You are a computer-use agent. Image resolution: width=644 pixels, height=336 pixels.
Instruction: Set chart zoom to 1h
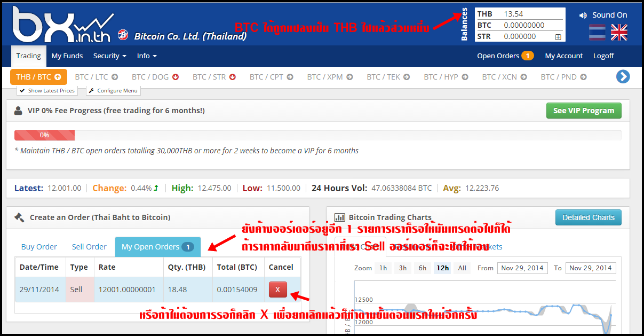pos(383,268)
